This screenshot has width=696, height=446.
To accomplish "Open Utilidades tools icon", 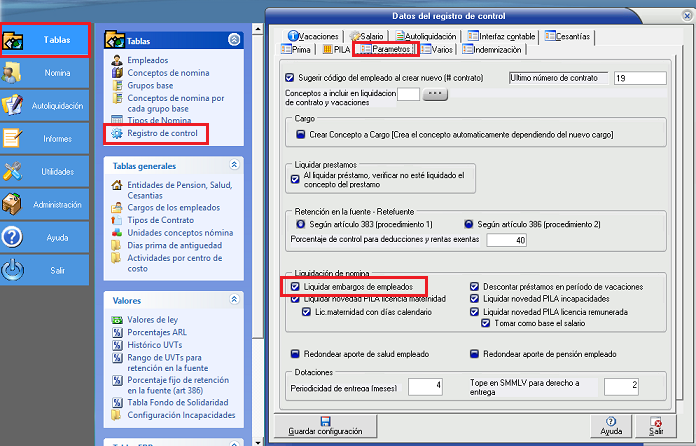I will pos(14,171).
